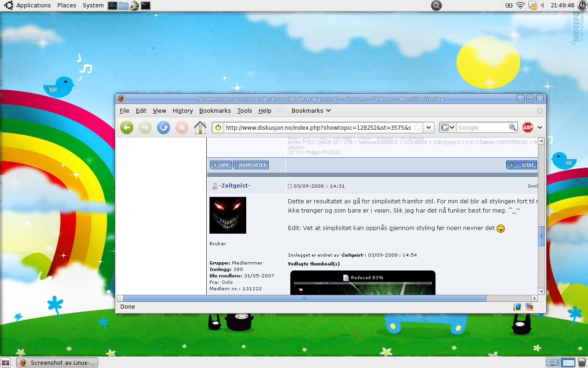Open the address bar history dropdown
The width and height of the screenshot is (588, 368).
click(429, 127)
